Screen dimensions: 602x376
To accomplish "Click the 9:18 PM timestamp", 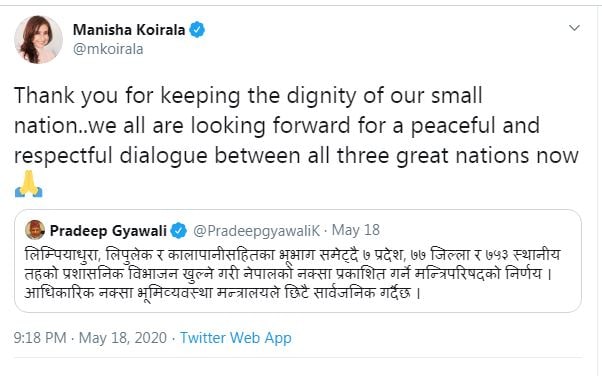I will pos(40,338).
